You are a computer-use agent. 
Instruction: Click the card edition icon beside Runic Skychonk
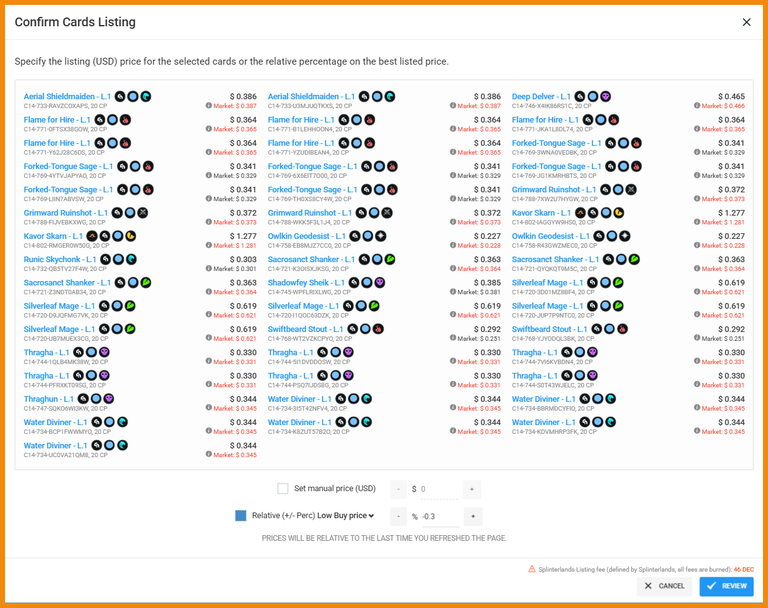[105, 259]
